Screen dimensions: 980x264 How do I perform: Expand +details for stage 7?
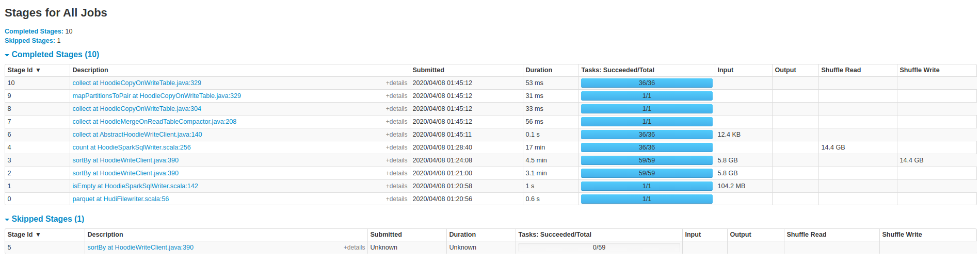click(x=396, y=122)
